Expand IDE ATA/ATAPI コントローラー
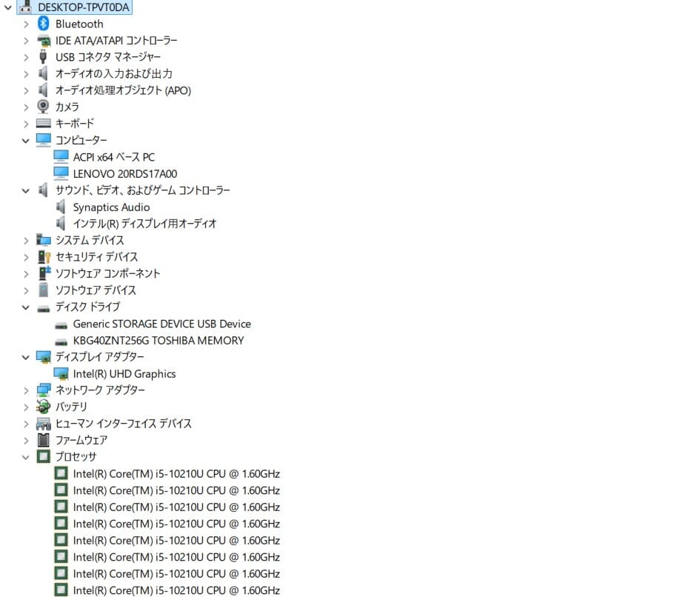 [x=26, y=41]
